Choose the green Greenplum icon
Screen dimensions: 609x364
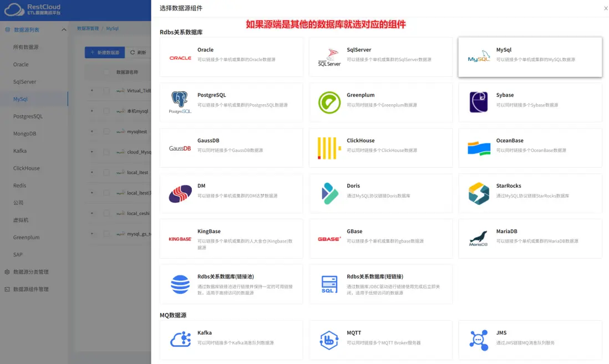click(x=329, y=102)
